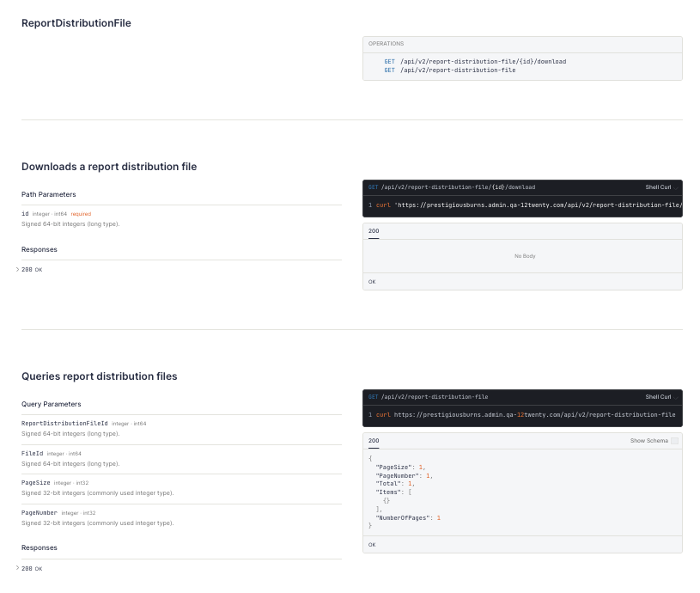Open Shell Curl dropdown in query request panel

pos(658,397)
